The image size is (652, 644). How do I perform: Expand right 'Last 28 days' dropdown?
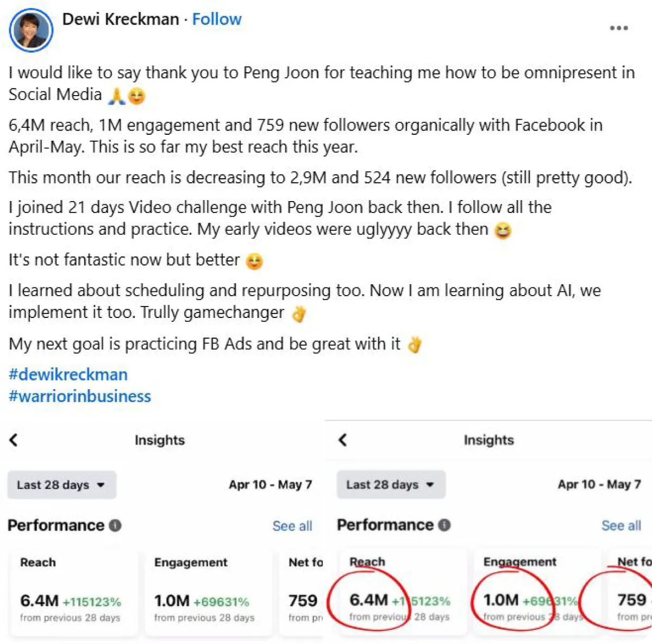pos(391,485)
